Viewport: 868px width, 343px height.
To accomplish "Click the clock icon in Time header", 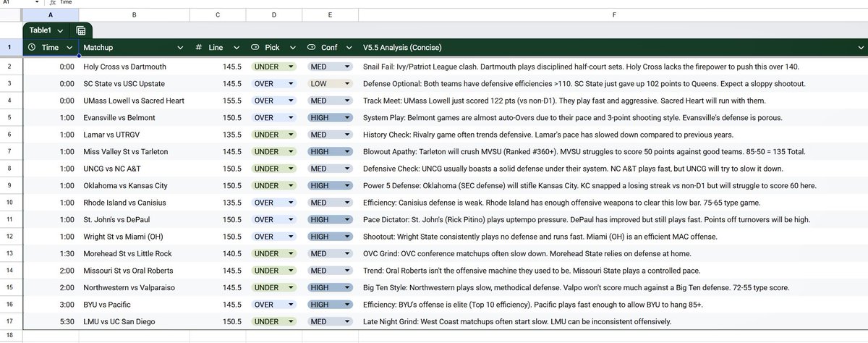I will (32, 47).
